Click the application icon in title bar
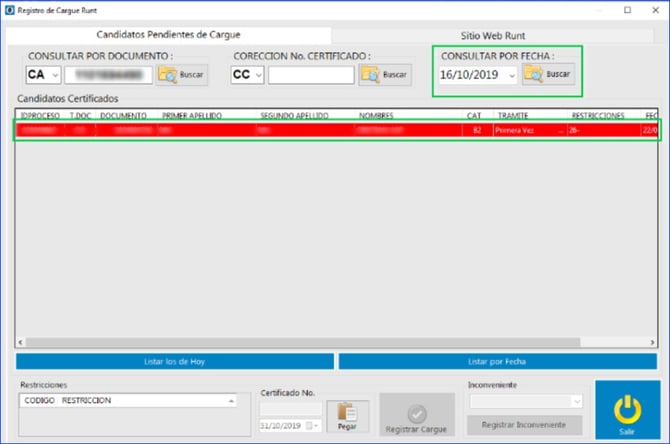The image size is (670, 444). [x=9, y=9]
